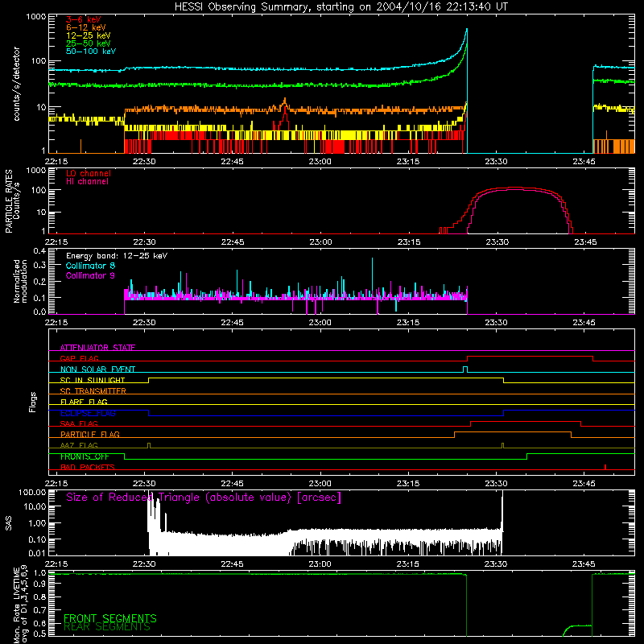Click the FRONTS OFF flag label
This screenshot has height=644, width=644.
[x=85, y=456]
